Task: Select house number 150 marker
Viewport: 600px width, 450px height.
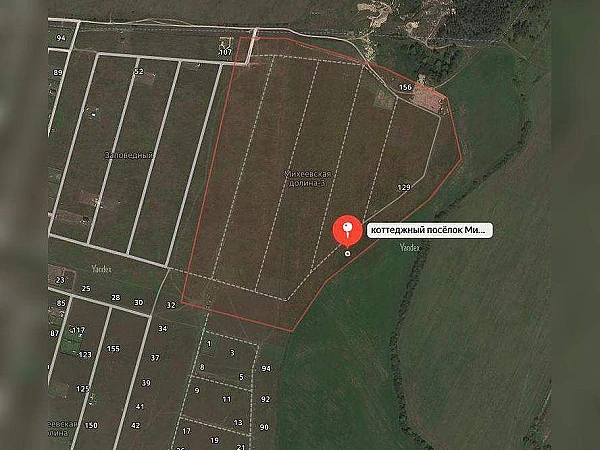Action: (91, 425)
